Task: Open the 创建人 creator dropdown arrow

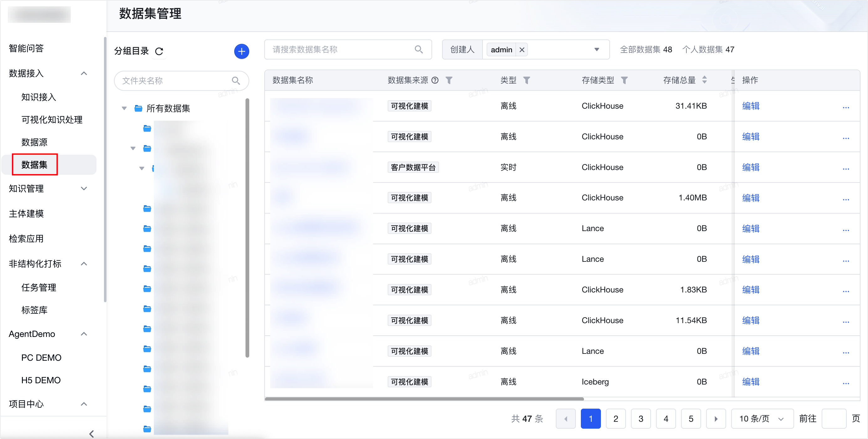Action: pos(597,49)
